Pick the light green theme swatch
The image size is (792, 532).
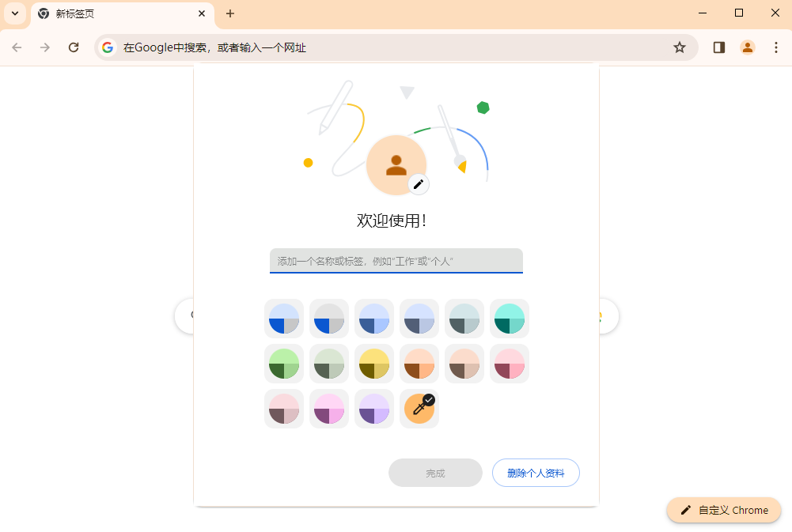(x=284, y=364)
